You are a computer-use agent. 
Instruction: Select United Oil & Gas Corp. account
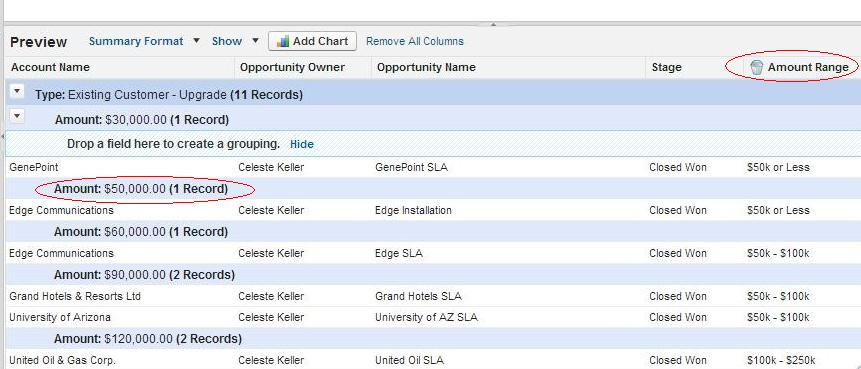point(63,361)
